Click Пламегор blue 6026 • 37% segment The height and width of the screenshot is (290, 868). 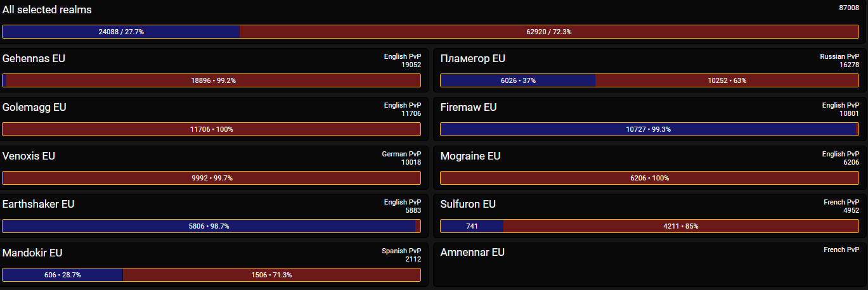(518, 80)
